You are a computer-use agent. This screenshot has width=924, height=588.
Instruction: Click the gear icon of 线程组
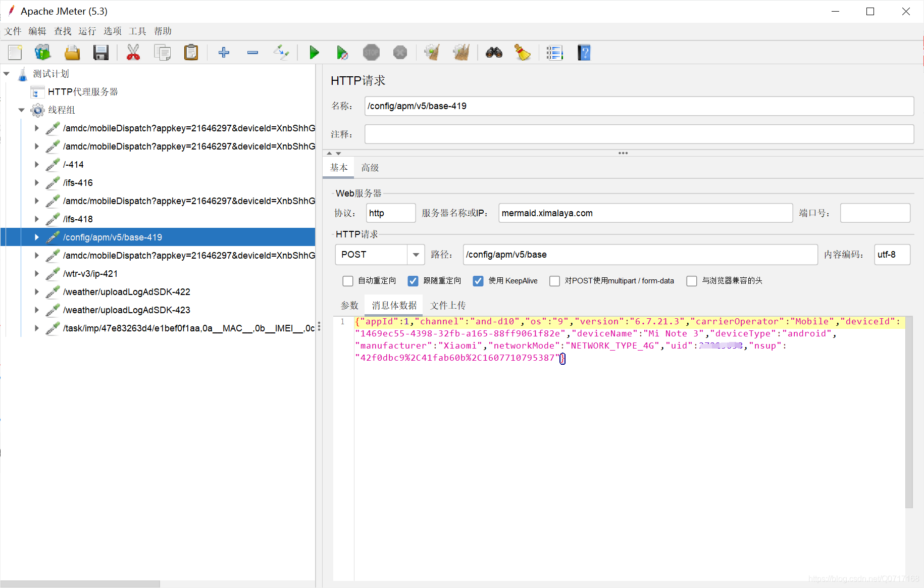click(x=37, y=110)
